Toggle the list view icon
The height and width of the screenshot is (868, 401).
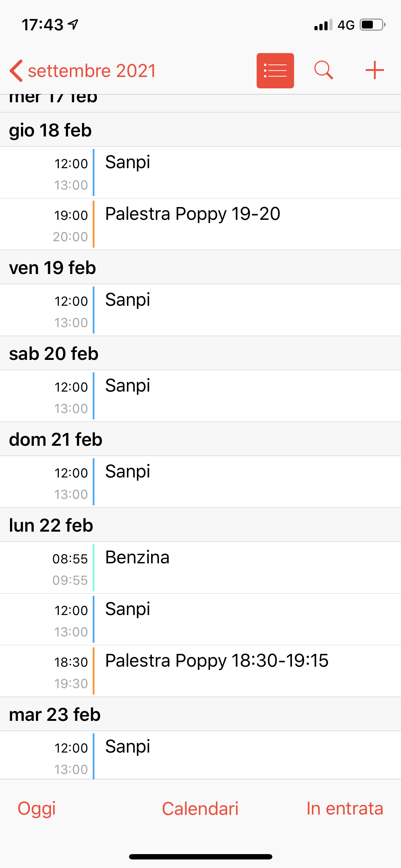pos(275,71)
